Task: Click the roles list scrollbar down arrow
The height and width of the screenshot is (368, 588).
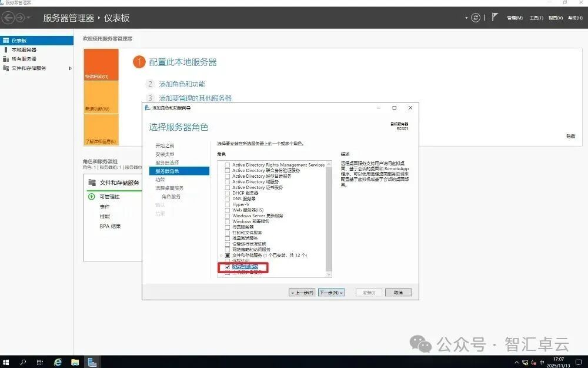Action: pos(329,274)
